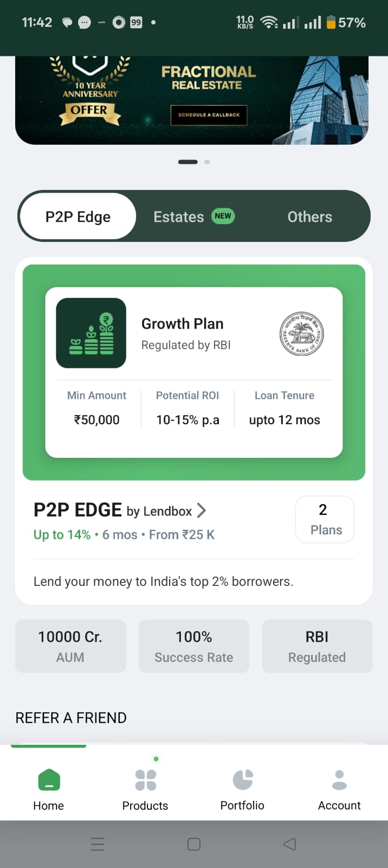Tap the Schedule a Callback button
This screenshot has height=868, width=388.
pos(209,115)
